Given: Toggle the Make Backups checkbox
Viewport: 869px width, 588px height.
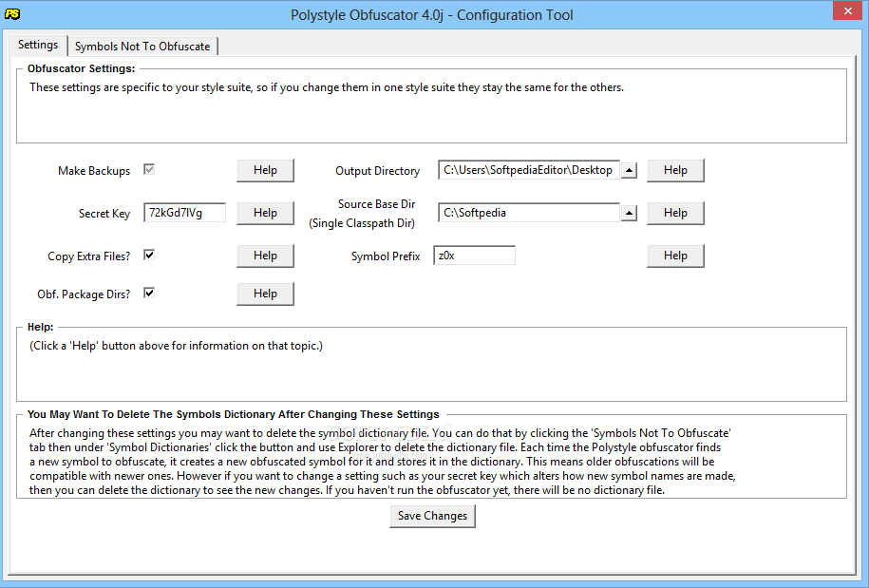Looking at the screenshot, I should click(x=149, y=170).
